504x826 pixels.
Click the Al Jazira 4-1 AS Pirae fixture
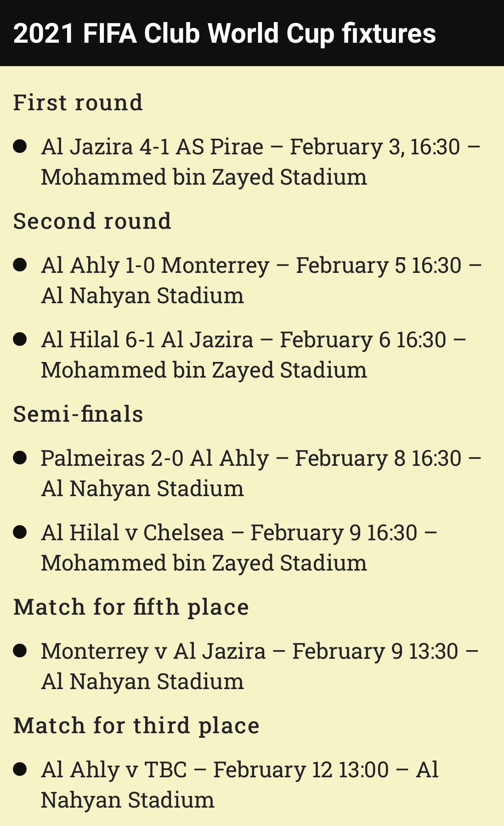[260, 162]
